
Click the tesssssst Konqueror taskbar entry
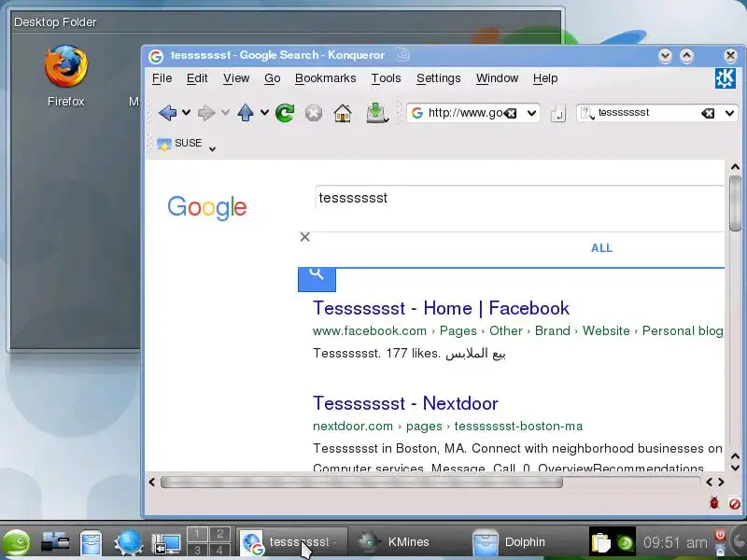[x=291, y=542]
